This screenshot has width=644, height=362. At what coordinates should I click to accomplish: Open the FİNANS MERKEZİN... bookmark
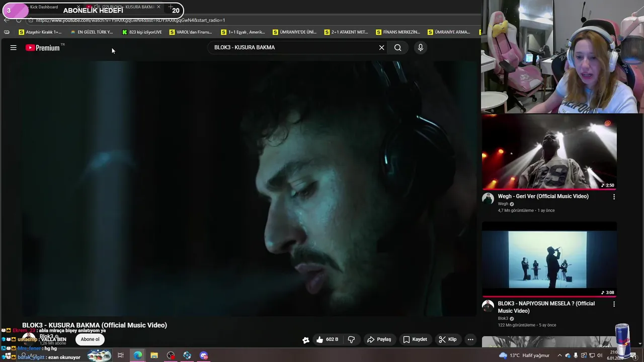click(x=398, y=32)
